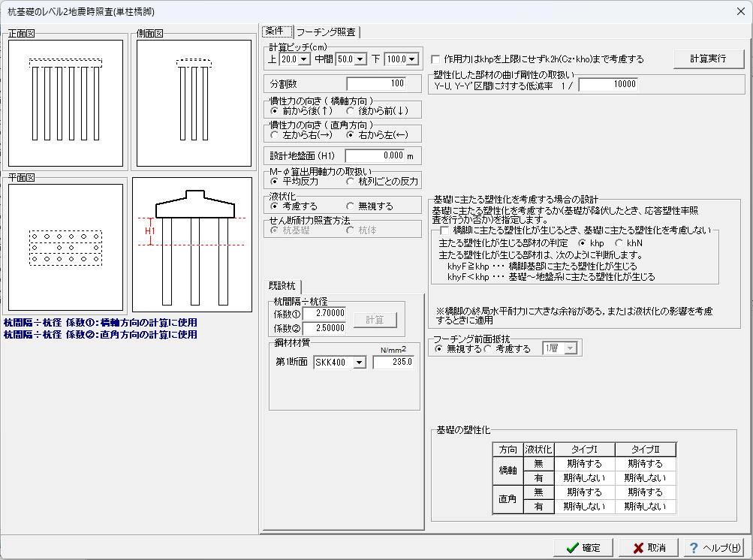Open the 1層 layer dropdown

point(571,348)
